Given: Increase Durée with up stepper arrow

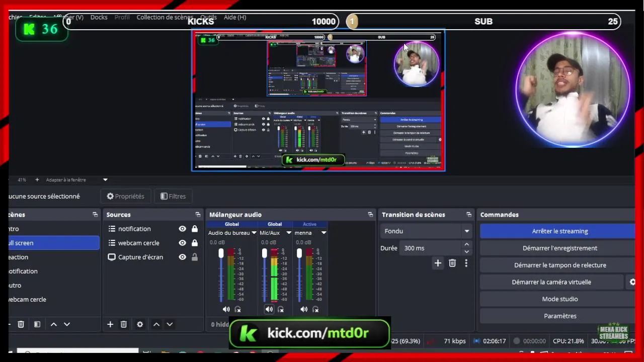Looking at the screenshot, I should tap(466, 245).
